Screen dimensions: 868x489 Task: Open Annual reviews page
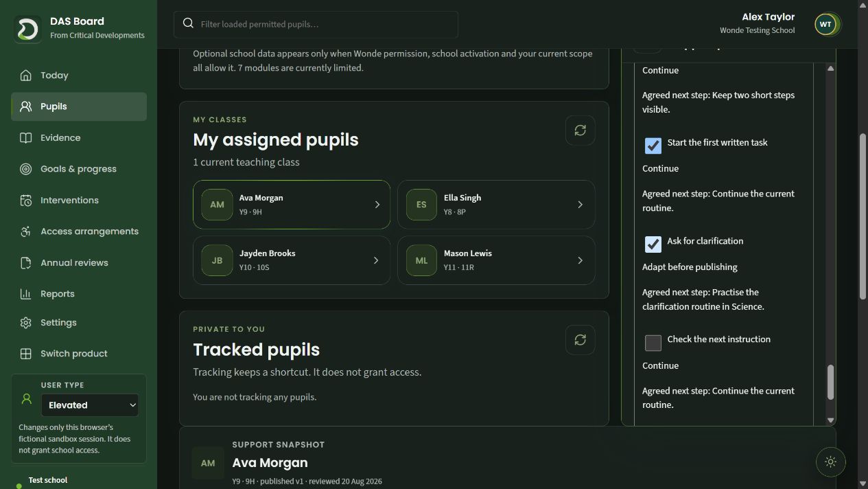tap(79, 263)
